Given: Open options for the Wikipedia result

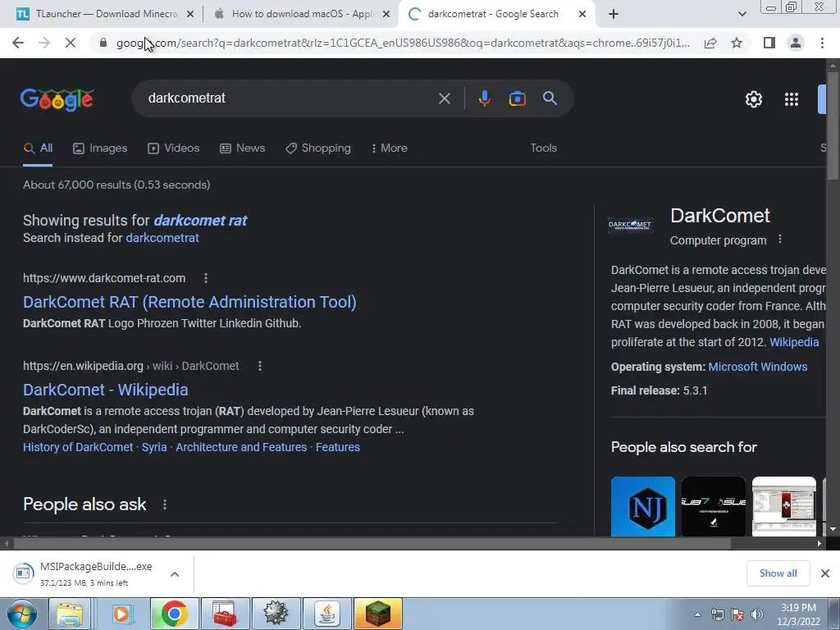Looking at the screenshot, I should point(260,366).
